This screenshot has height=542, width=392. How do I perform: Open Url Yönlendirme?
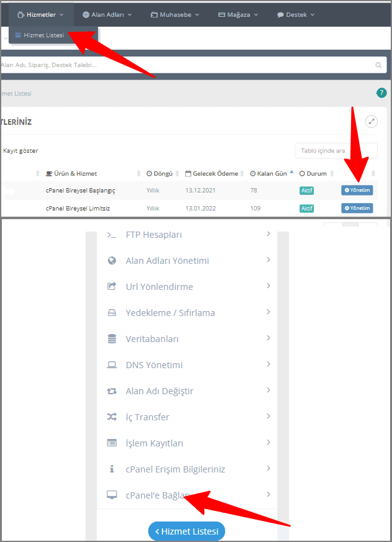pyautogui.click(x=187, y=287)
